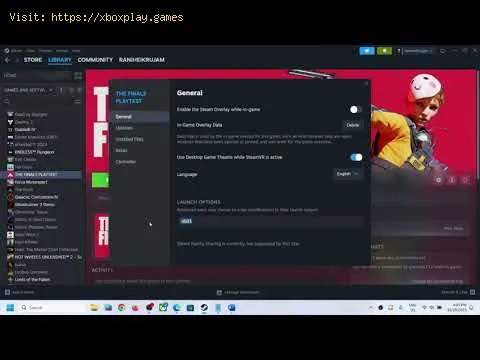Open the General properties tab
The height and width of the screenshot is (360, 480).
[140, 117]
